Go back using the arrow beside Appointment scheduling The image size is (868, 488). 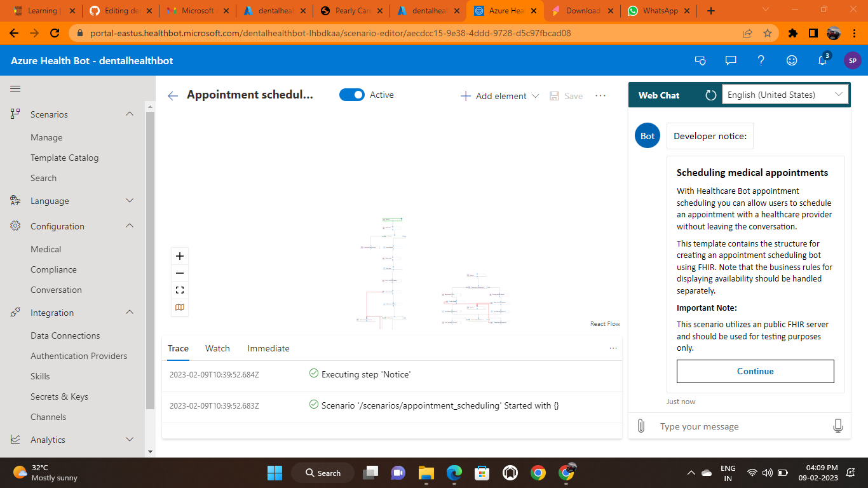pyautogui.click(x=173, y=95)
